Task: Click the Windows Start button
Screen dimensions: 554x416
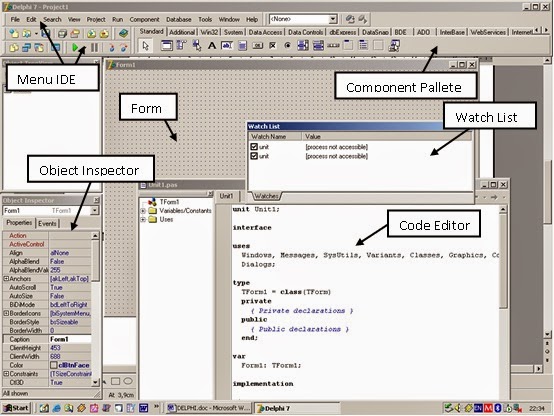Action: click(x=17, y=408)
